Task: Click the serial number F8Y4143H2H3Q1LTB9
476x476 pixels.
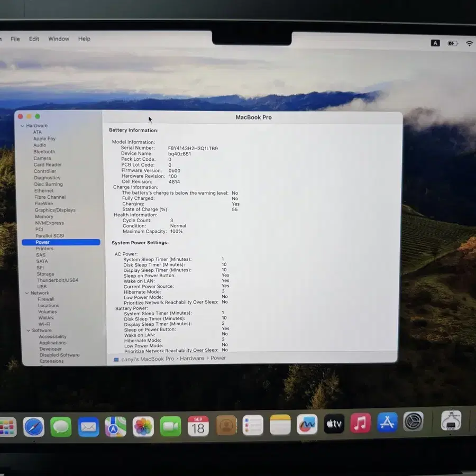Action: [x=193, y=149]
